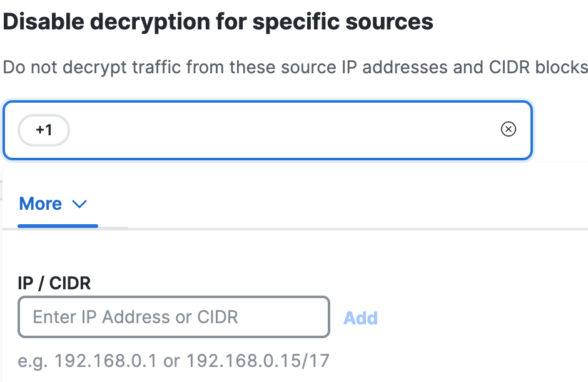Click the blue underline beneath the More tab

[x=58, y=225]
